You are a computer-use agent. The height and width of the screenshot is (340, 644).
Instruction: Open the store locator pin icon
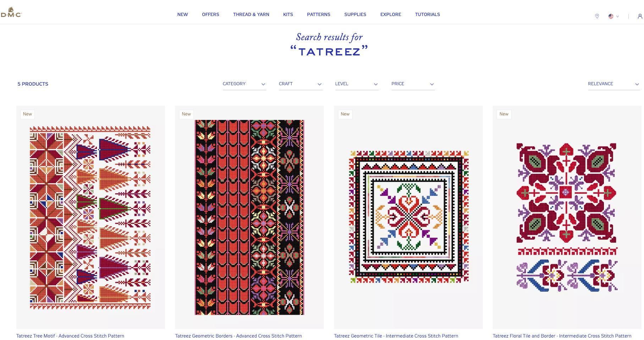click(x=597, y=16)
